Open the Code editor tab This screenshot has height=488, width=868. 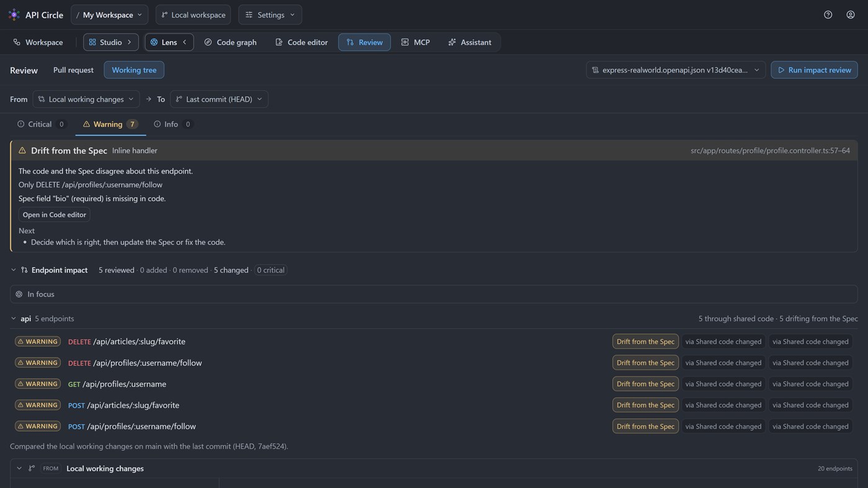tap(302, 42)
